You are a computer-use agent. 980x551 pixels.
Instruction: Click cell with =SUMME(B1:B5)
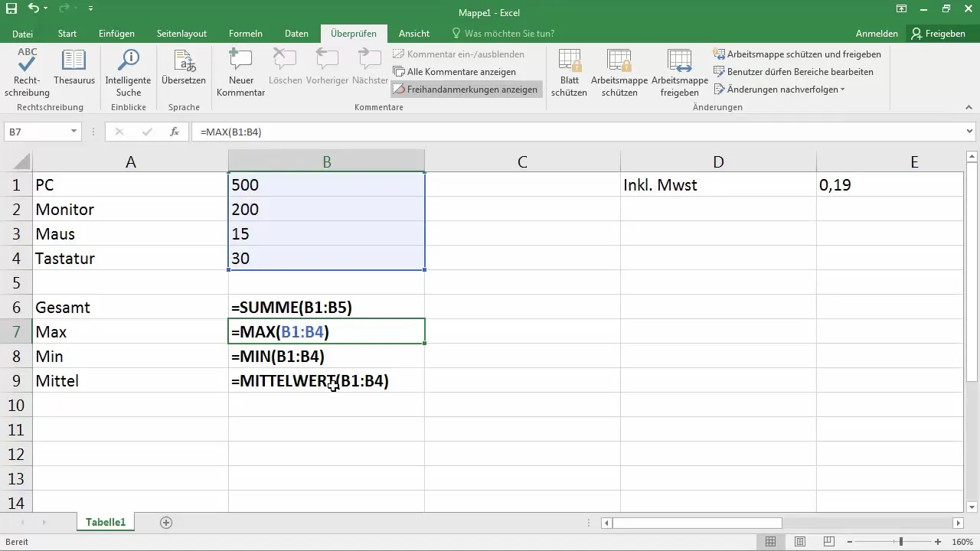pyautogui.click(x=326, y=307)
